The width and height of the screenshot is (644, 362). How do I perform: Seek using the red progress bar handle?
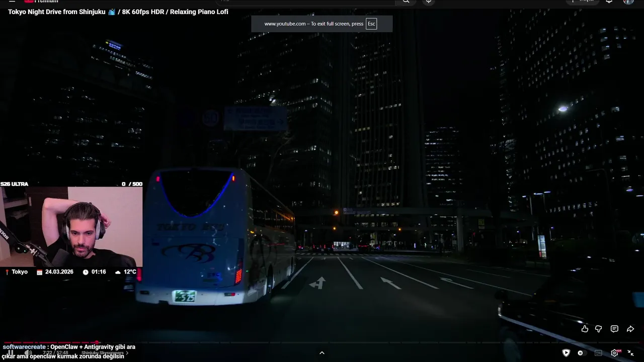(x=97, y=343)
